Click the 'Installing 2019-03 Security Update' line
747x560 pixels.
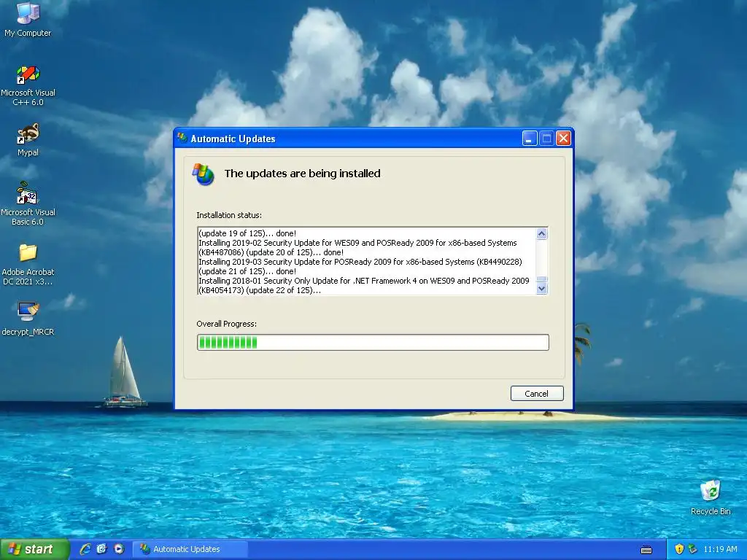tap(360, 262)
